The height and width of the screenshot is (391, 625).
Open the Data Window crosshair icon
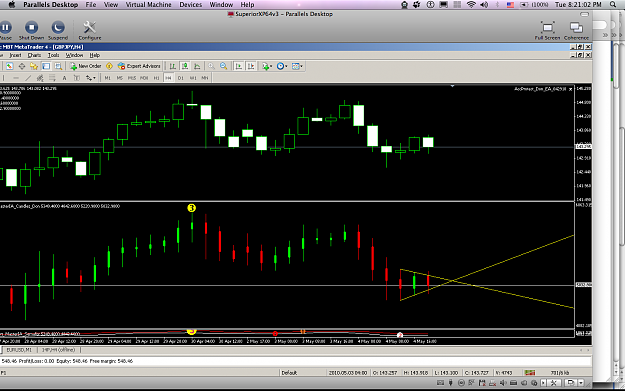22,66
